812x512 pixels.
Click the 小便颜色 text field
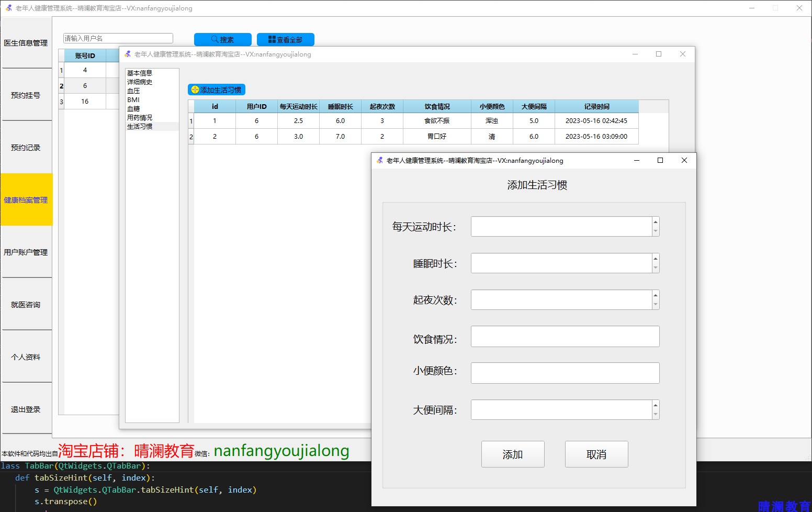565,373
